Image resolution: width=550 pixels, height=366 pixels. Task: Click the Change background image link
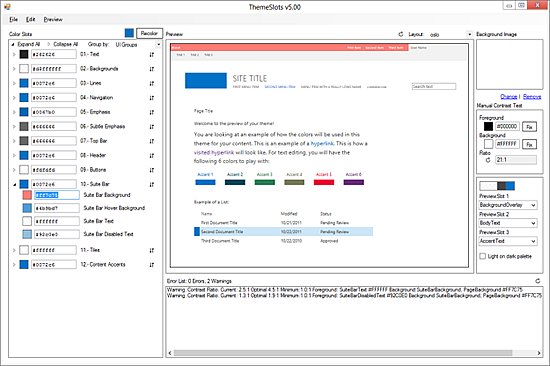tap(509, 97)
